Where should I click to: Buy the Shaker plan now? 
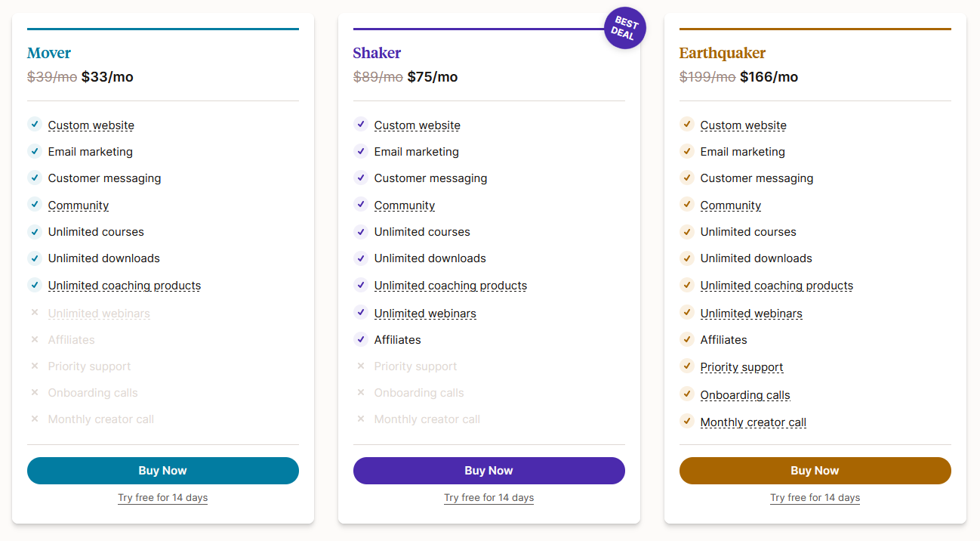489,471
